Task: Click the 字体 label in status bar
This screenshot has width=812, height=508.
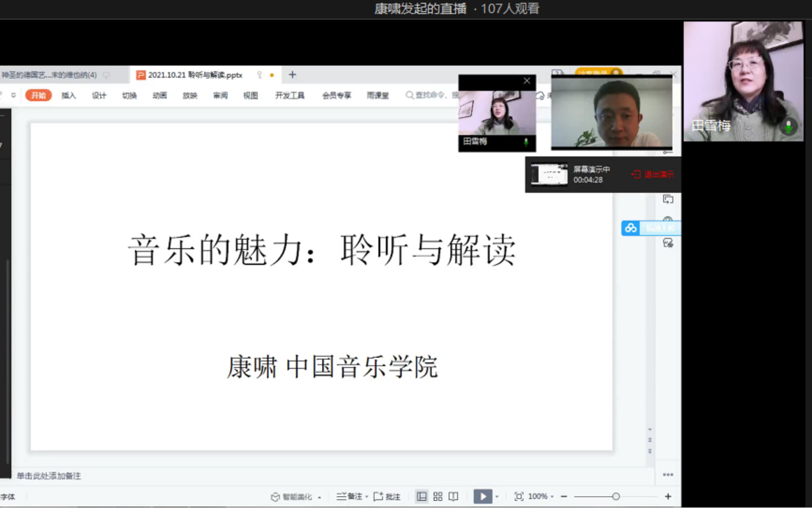Action: coord(8,497)
